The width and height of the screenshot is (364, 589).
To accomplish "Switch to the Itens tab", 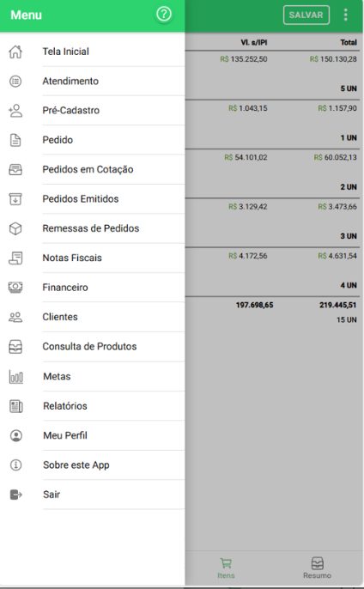I will coord(226,568).
